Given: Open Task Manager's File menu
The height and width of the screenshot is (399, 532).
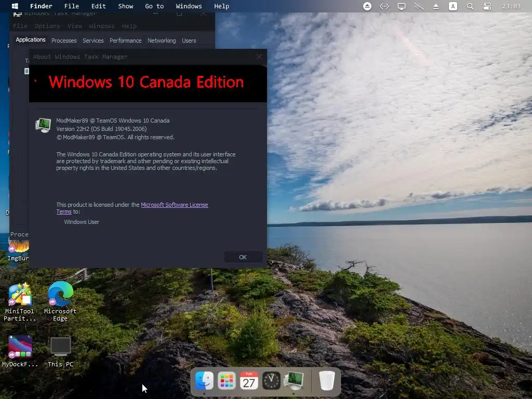Looking at the screenshot, I should (20, 26).
